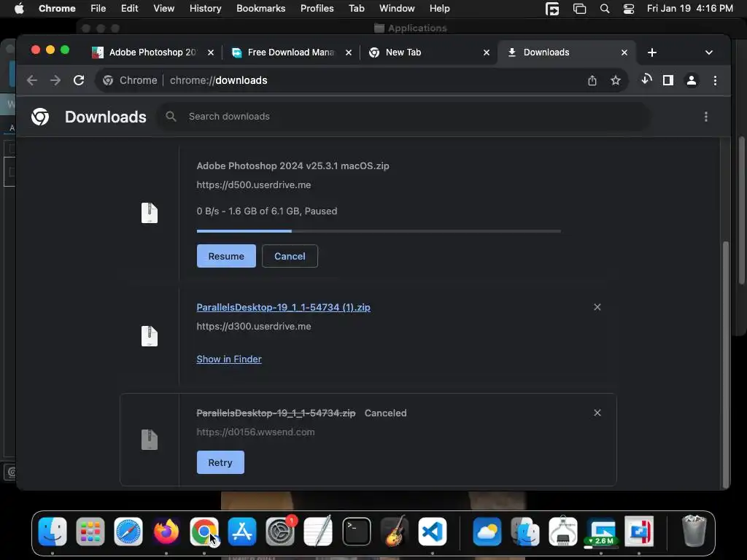The height and width of the screenshot is (560, 747).
Task: Open Launchpad from the Dock
Action: [90, 532]
